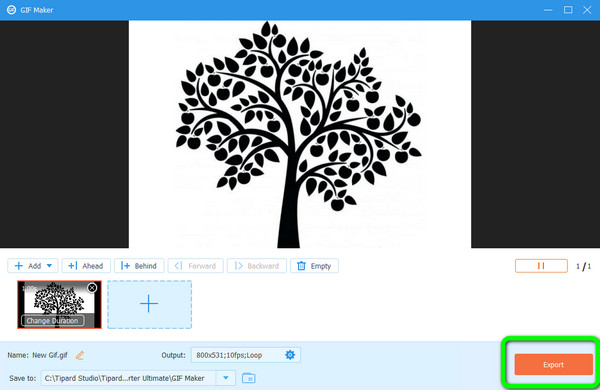Click the dashed plus tile to add a frame
Screen dimensions: 600x390
[149, 304]
